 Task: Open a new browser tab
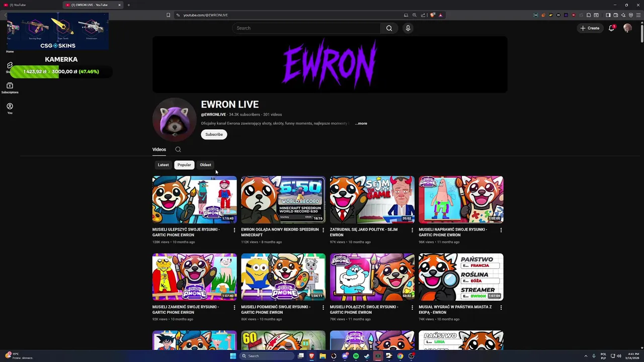(128, 5)
